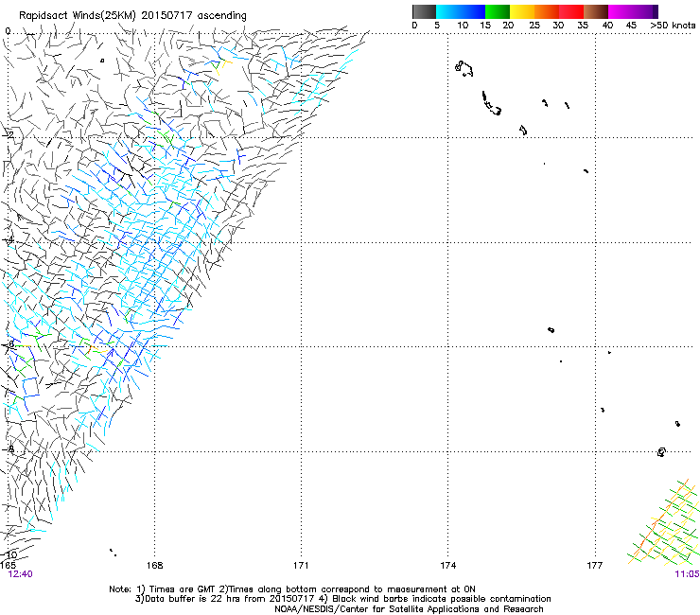The height and width of the screenshot is (615, 700).
Task: Click the longitude label "165"
Action: pos(8,566)
